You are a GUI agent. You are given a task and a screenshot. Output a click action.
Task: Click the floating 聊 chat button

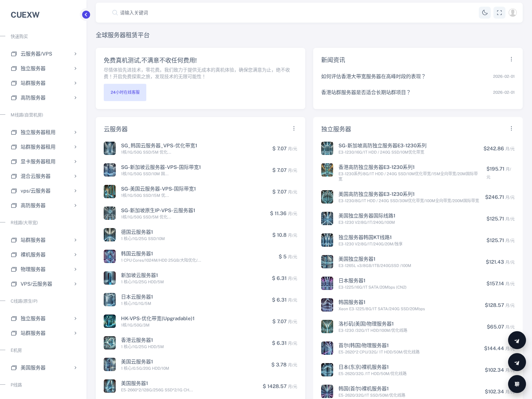point(517,384)
